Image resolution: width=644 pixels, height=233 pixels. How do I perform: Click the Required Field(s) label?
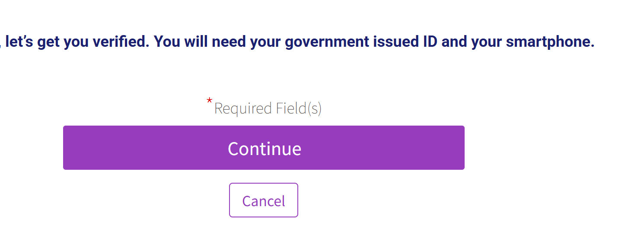268,108
